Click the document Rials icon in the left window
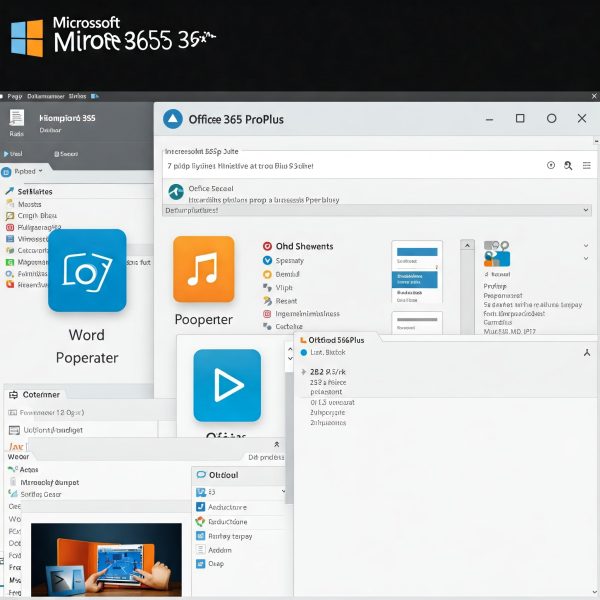The image size is (600, 600). (16, 118)
